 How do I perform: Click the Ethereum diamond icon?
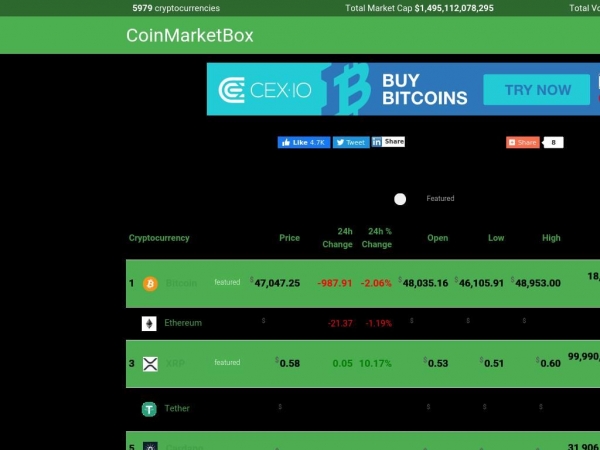click(x=149, y=323)
